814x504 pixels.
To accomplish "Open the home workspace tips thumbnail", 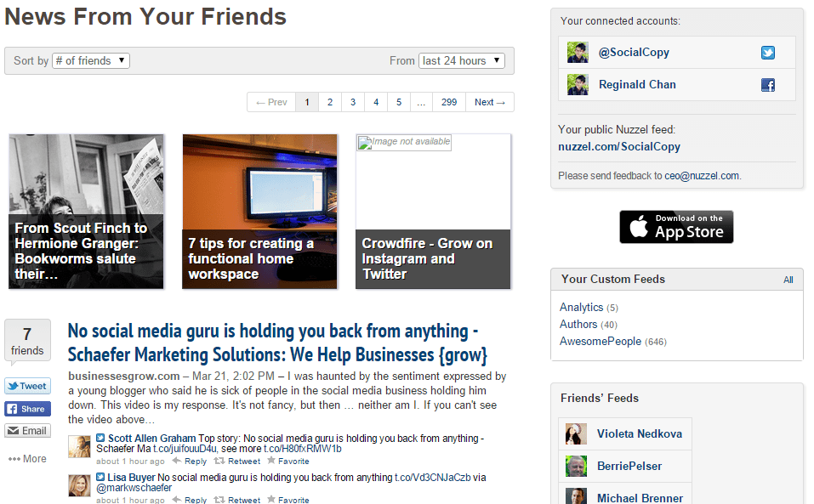I will 259,212.
